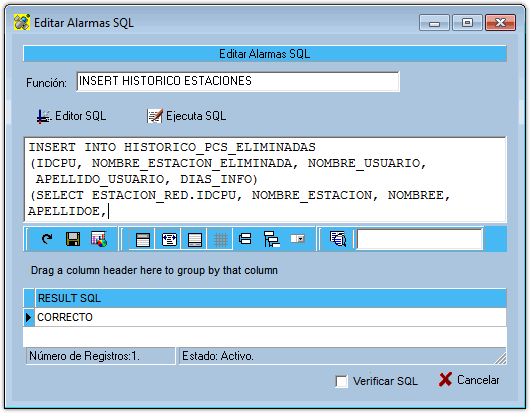Open the Editor SQL tool
This screenshot has width=530, height=413.
coord(72,116)
